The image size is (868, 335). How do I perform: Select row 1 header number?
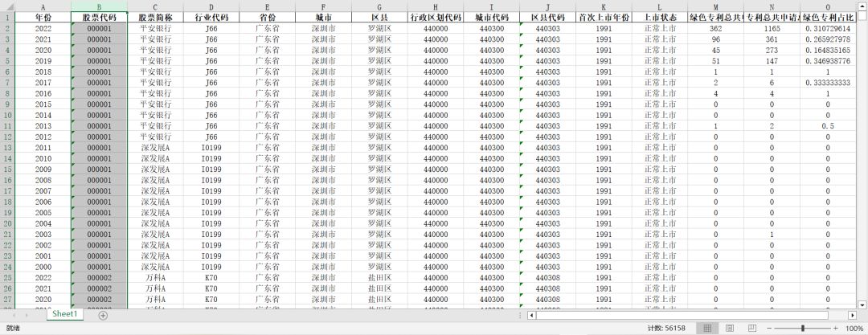click(x=7, y=17)
